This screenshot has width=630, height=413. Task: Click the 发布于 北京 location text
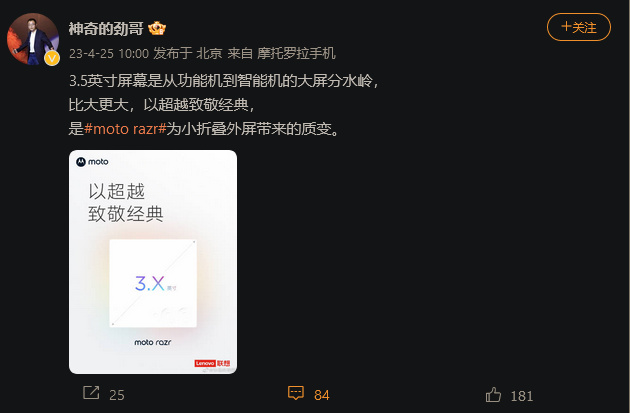pyautogui.click(x=188, y=53)
